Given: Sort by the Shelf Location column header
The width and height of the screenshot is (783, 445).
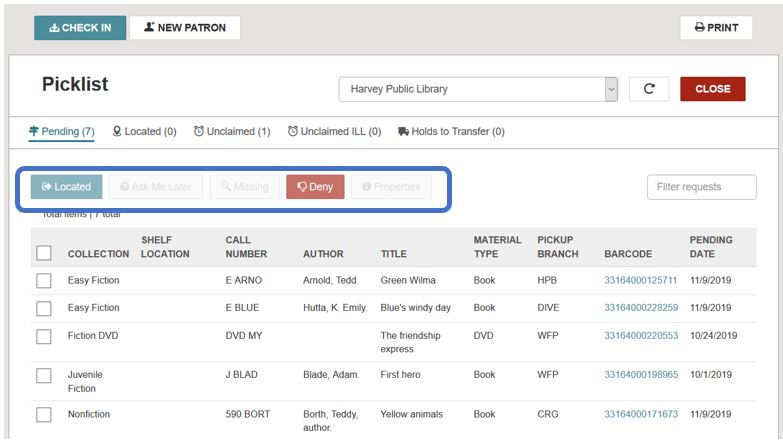Looking at the screenshot, I should click(165, 247).
